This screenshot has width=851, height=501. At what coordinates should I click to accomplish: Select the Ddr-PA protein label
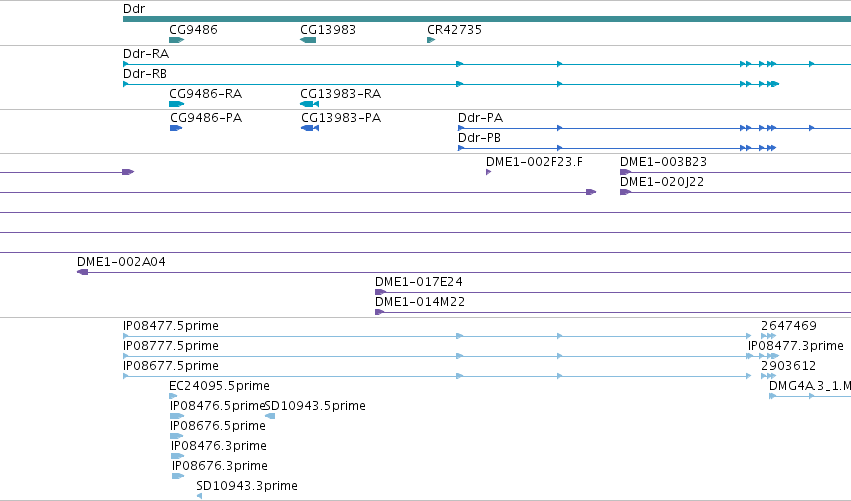click(x=480, y=118)
